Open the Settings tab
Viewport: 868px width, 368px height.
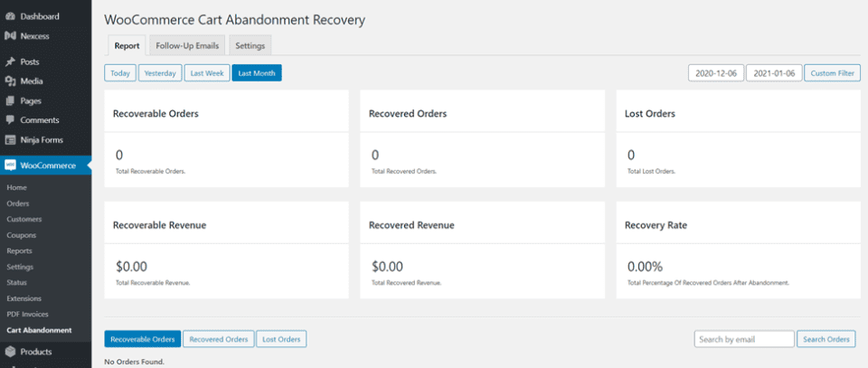click(250, 45)
